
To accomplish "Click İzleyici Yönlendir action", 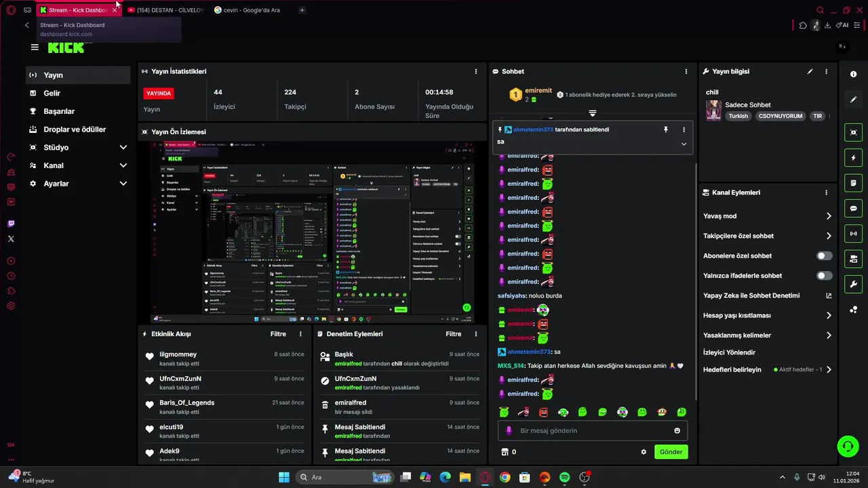I will pyautogui.click(x=729, y=352).
